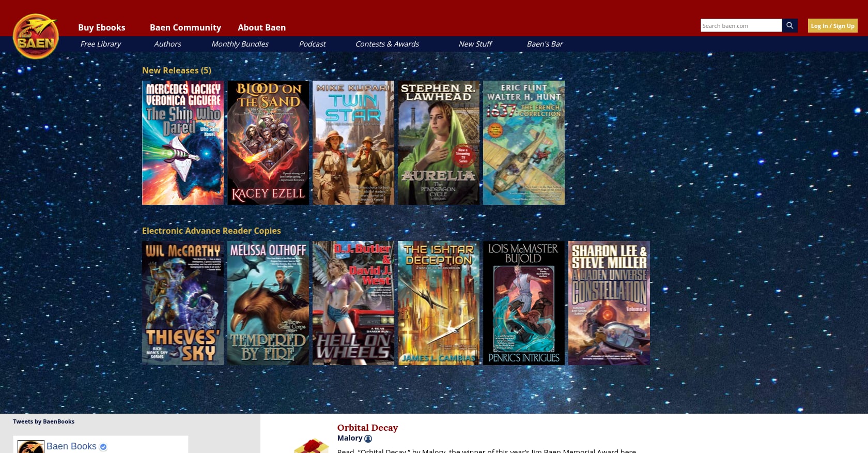The width and height of the screenshot is (868, 453).
Task: Open A Liaden Universe Constellation cover
Action: 609,303
